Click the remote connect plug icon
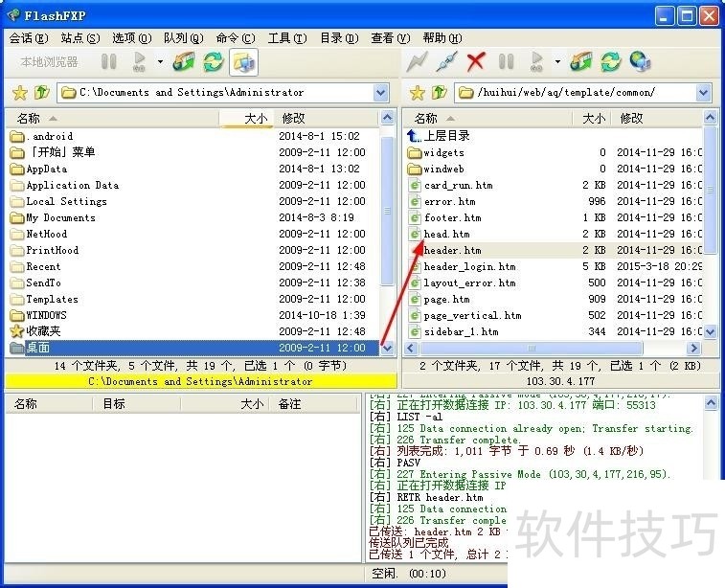The height and width of the screenshot is (588, 725). coord(446,61)
